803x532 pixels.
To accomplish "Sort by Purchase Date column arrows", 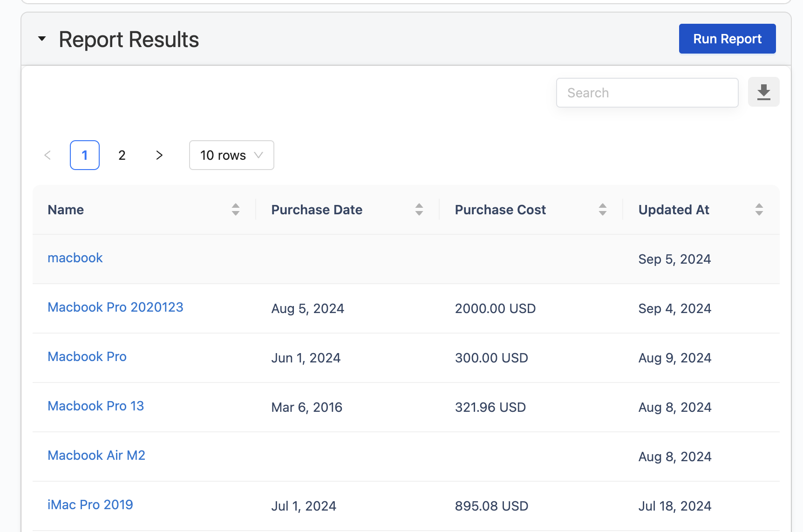I will tap(419, 210).
